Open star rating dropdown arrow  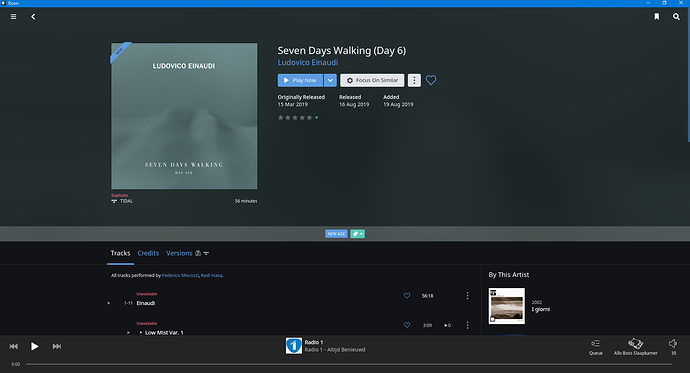click(316, 118)
